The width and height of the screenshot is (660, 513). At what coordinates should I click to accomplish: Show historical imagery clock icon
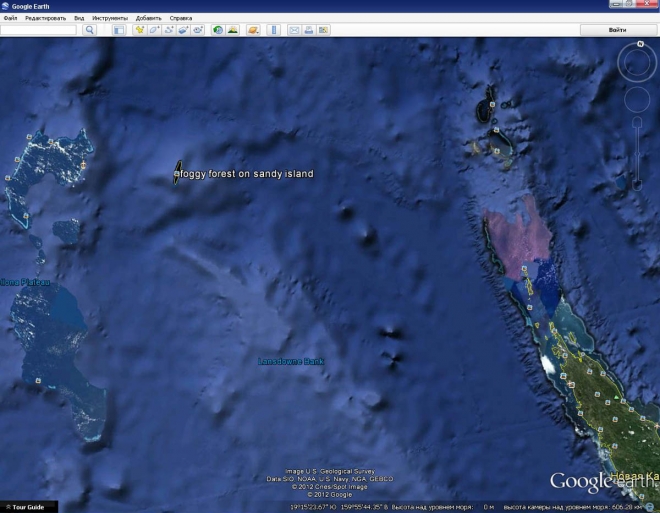218,30
